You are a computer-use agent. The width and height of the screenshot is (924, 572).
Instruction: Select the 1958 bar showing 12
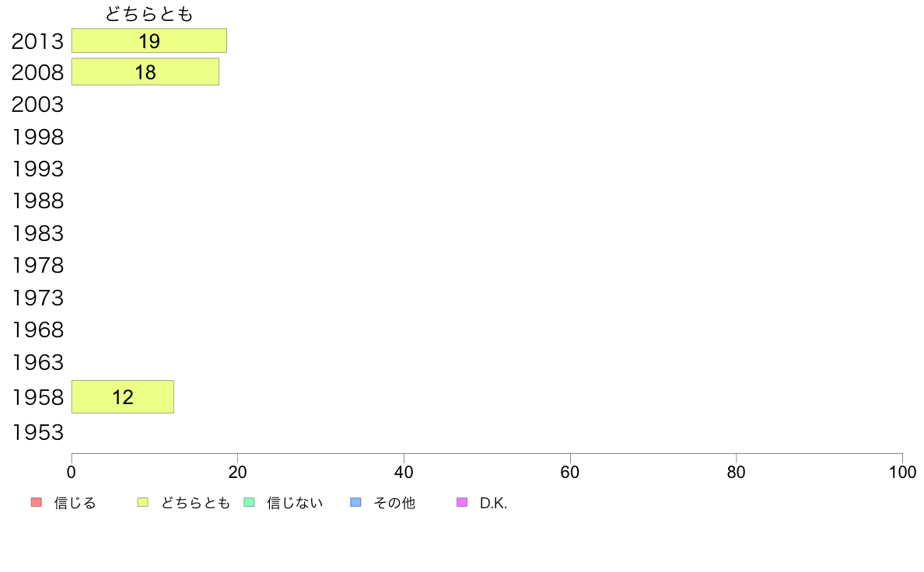pos(123,397)
